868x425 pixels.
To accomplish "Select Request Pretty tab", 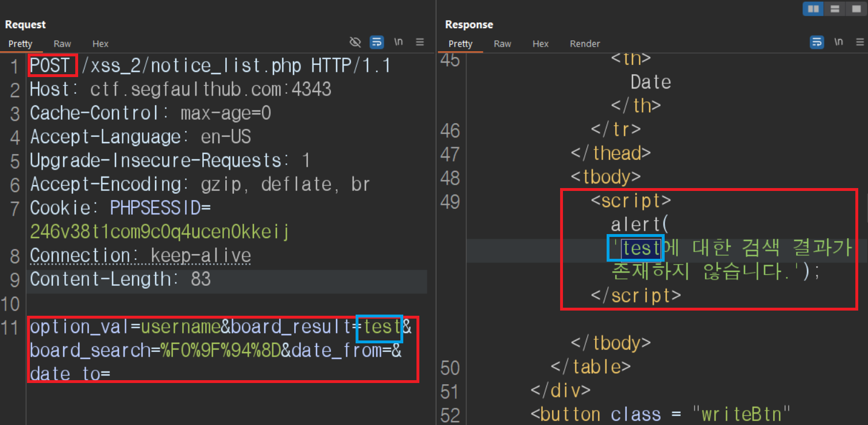I will 21,44.
